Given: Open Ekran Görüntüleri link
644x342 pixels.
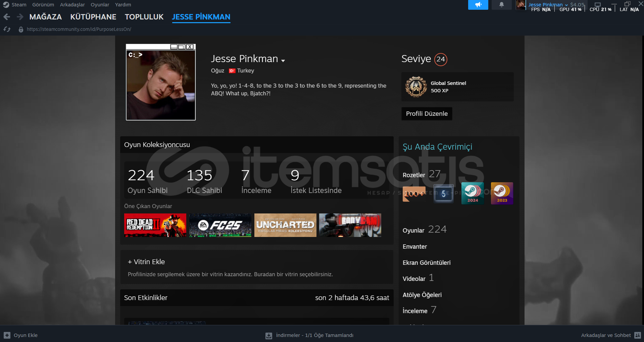Looking at the screenshot, I should pyautogui.click(x=427, y=263).
